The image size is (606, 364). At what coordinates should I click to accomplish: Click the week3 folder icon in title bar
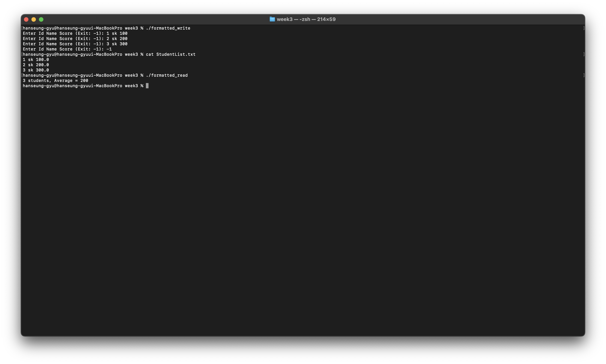coord(272,19)
